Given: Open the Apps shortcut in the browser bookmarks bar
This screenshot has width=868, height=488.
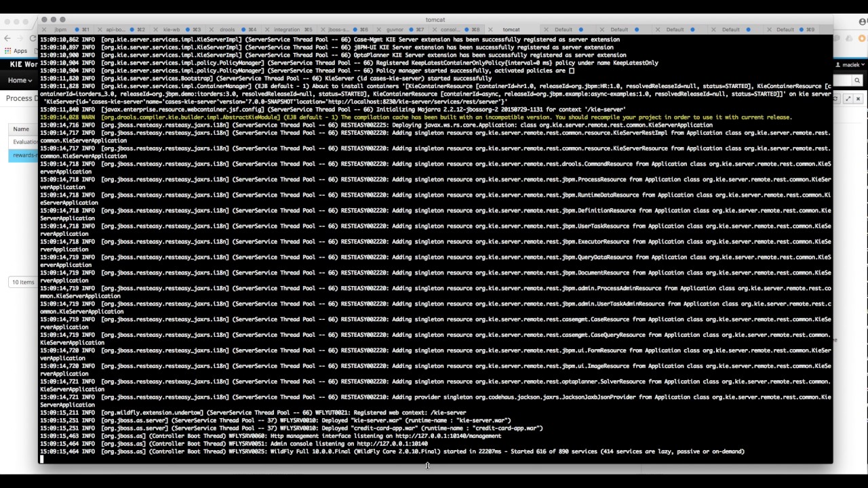Looking at the screenshot, I should coord(16,51).
